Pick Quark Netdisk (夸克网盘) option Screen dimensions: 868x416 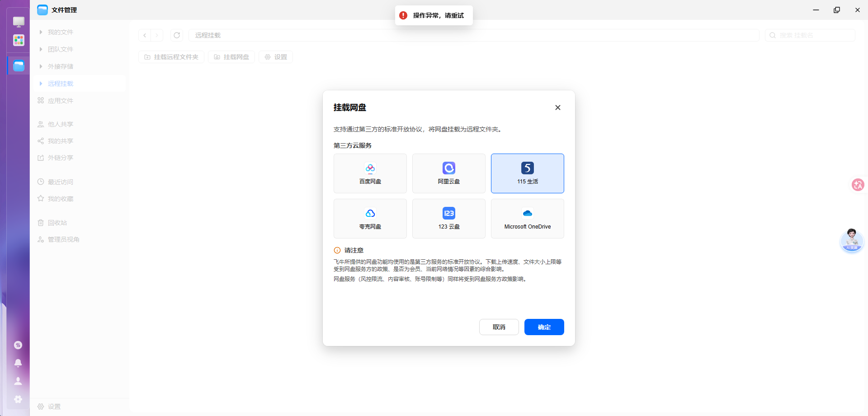click(x=370, y=219)
